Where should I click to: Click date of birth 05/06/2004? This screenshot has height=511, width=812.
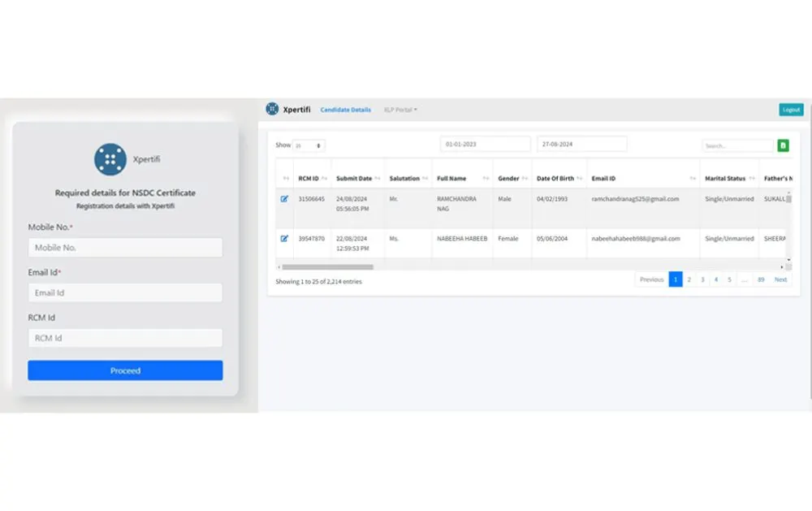[552, 239]
